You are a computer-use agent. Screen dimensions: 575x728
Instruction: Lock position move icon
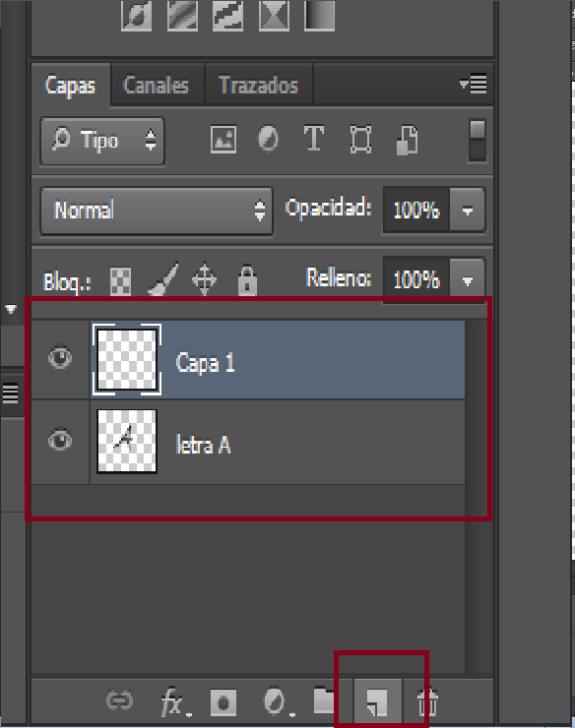(205, 279)
